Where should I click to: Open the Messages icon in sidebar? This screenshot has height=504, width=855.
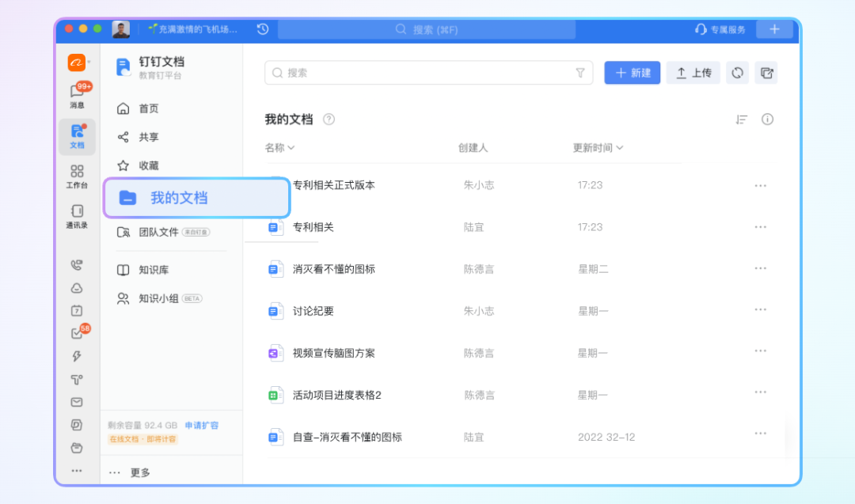tap(77, 95)
